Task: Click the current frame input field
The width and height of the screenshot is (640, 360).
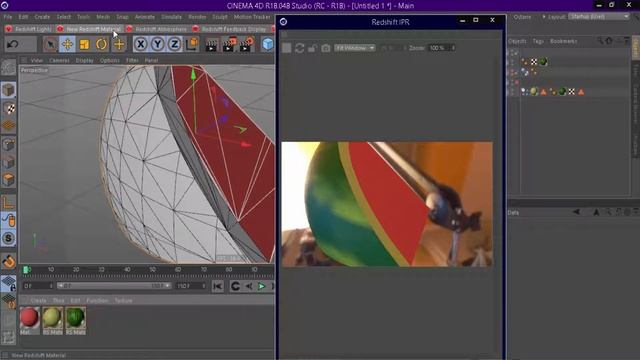Action: click(x=38, y=286)
